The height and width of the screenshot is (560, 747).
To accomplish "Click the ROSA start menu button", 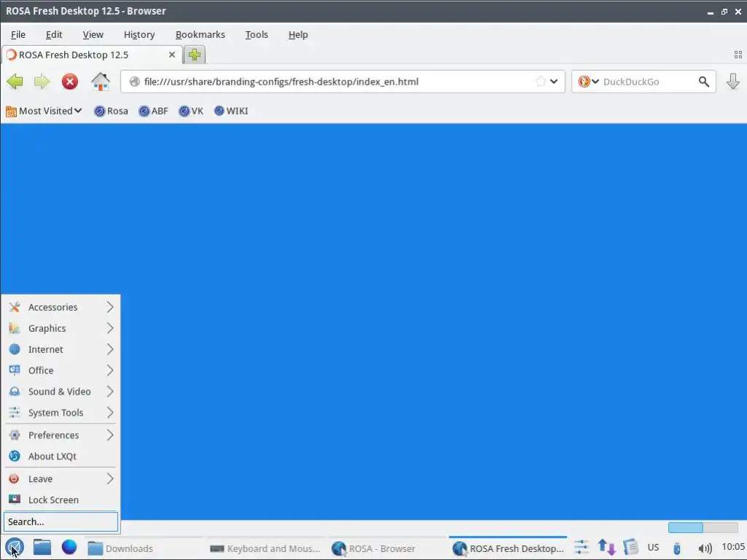I will 15,548.
